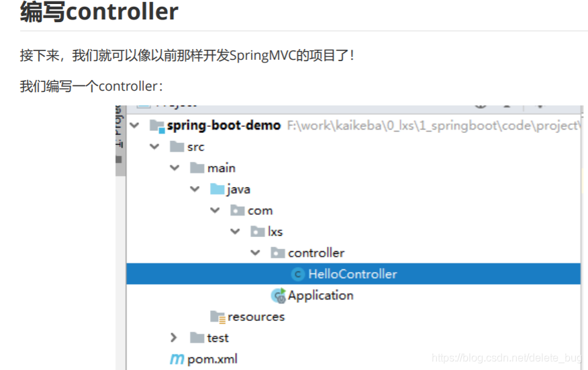Collapse the spring-boot-demo project node
The height and width of the screenshot is (370, 588).
pos(135,126)
